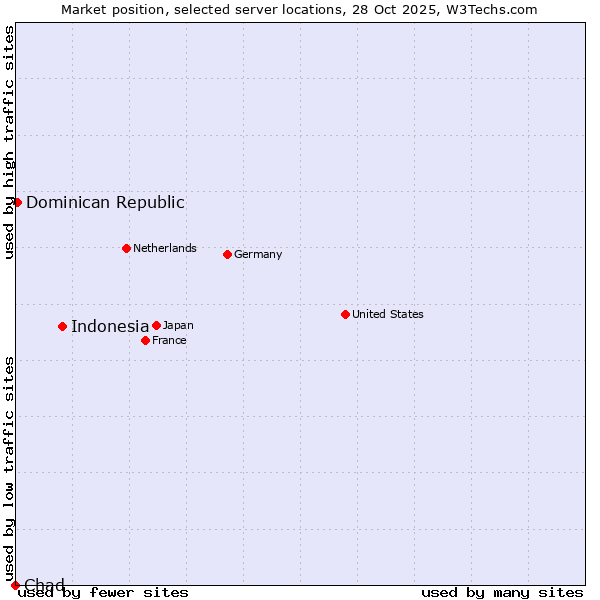This screenshot has height=600, width=600.
Task: Click the Dominican Republic text label
Action: coord(105,202)
